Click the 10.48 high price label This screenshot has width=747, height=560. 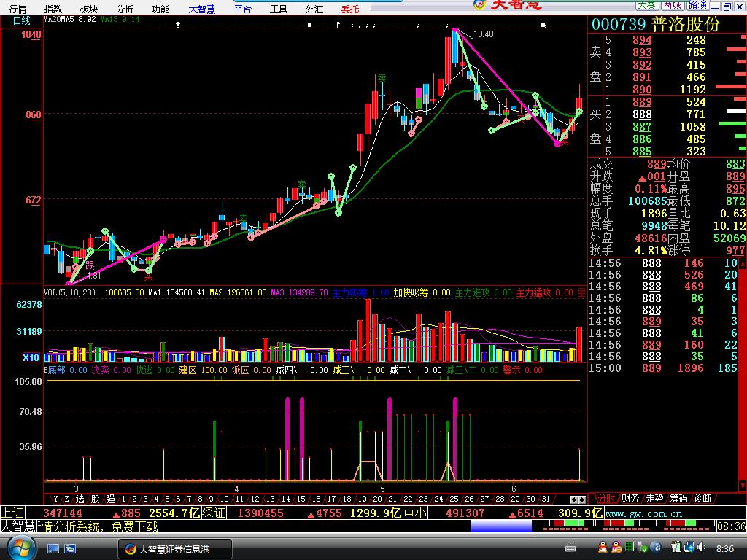click(483, 34)
